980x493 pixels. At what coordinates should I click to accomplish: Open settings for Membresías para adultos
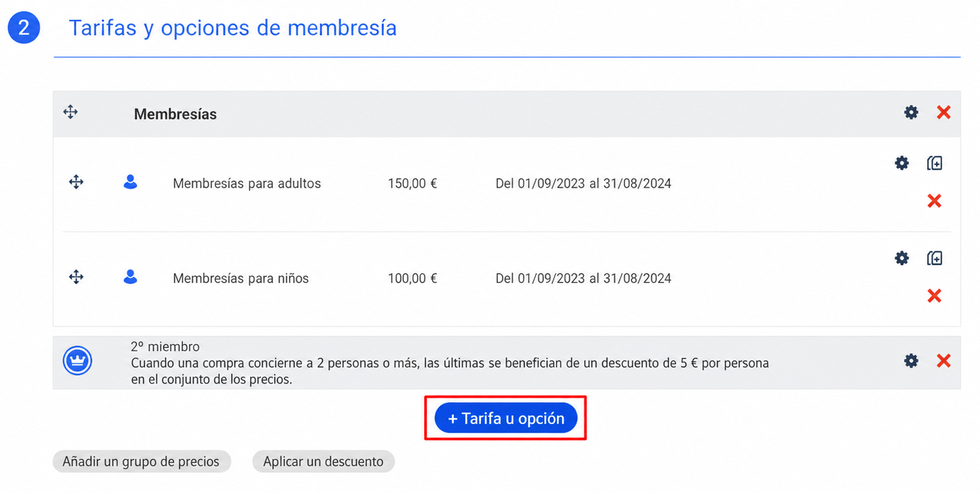coord(902,163)
